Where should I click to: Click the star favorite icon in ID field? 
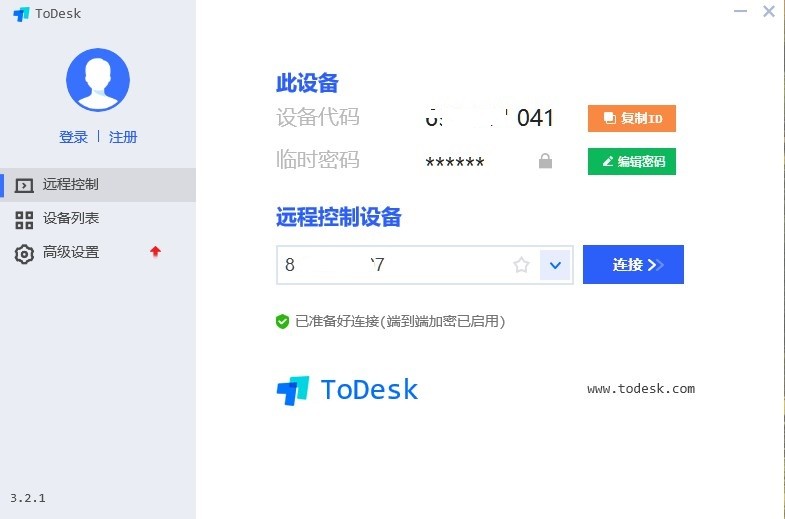[521, 265]
